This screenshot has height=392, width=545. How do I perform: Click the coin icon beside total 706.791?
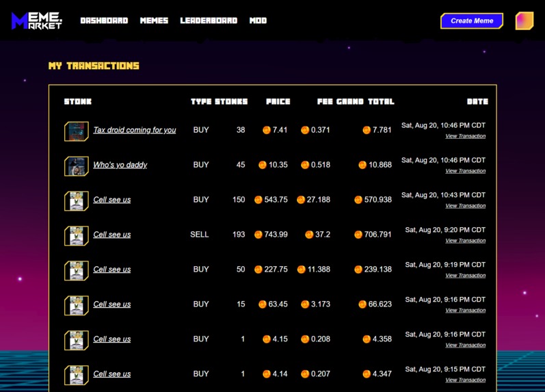tap(358, 235)
